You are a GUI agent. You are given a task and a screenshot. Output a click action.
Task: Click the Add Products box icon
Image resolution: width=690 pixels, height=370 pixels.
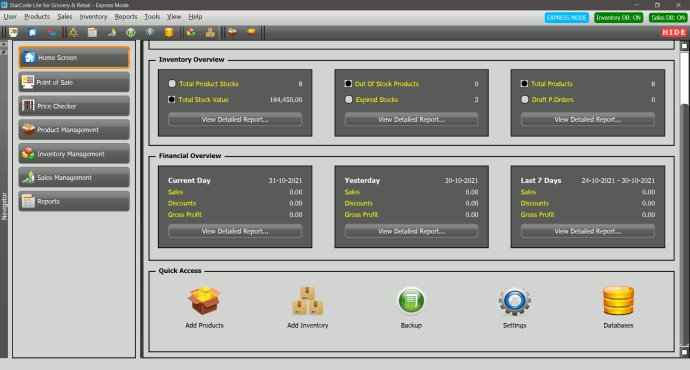pos(204,300)
